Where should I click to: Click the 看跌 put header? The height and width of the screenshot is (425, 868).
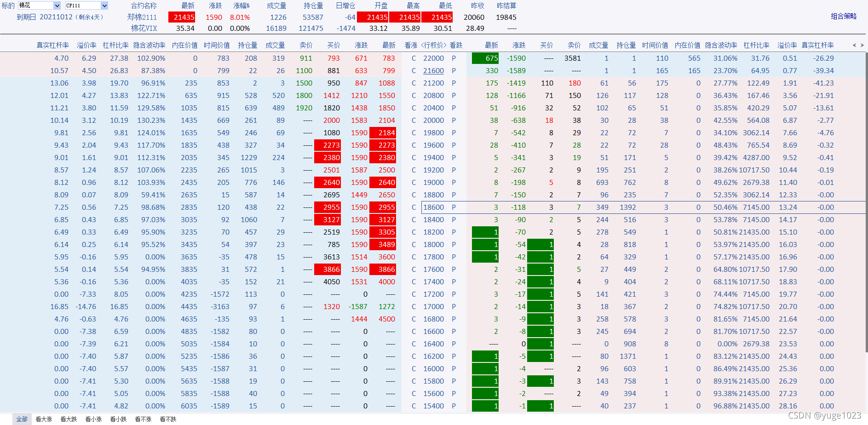pyautogui.click(x=456, y=45)
